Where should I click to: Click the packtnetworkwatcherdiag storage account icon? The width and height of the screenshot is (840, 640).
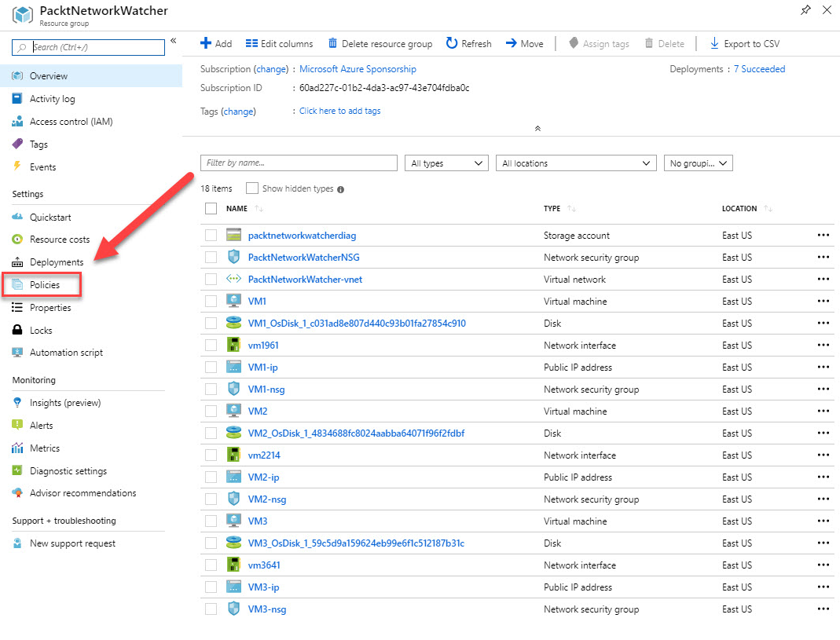233,235
